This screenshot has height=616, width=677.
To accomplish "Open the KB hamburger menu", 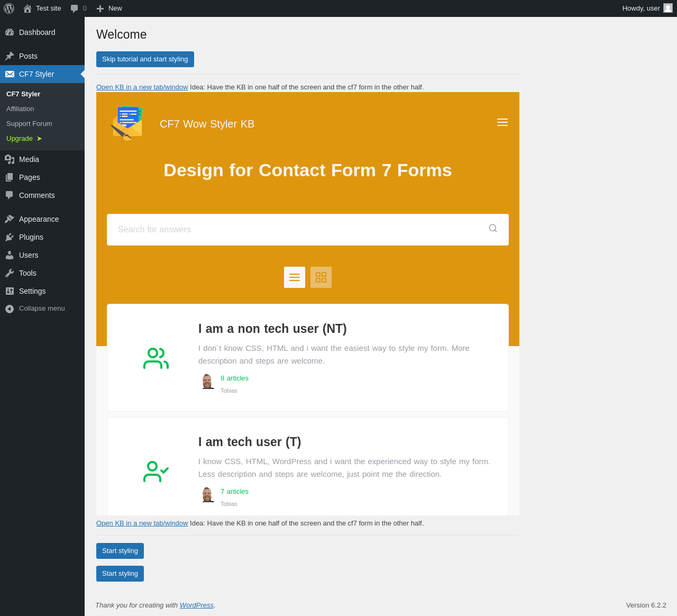I will 502,122.
